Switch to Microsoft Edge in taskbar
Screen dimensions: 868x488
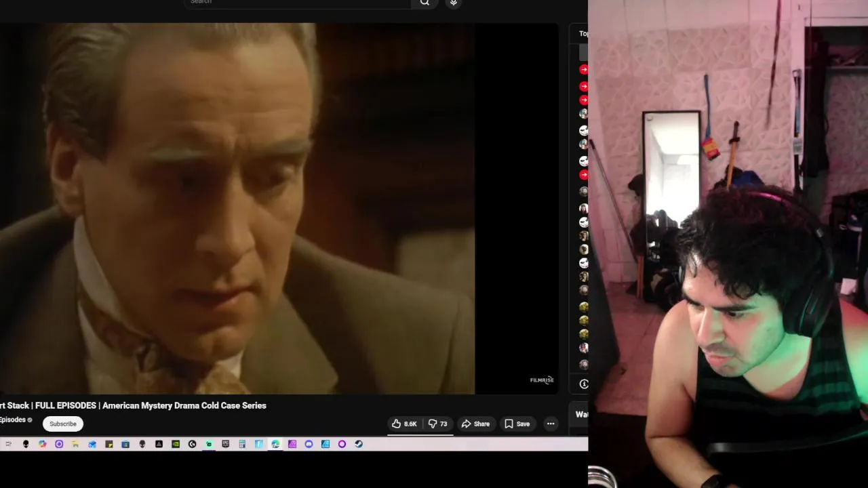275,444
